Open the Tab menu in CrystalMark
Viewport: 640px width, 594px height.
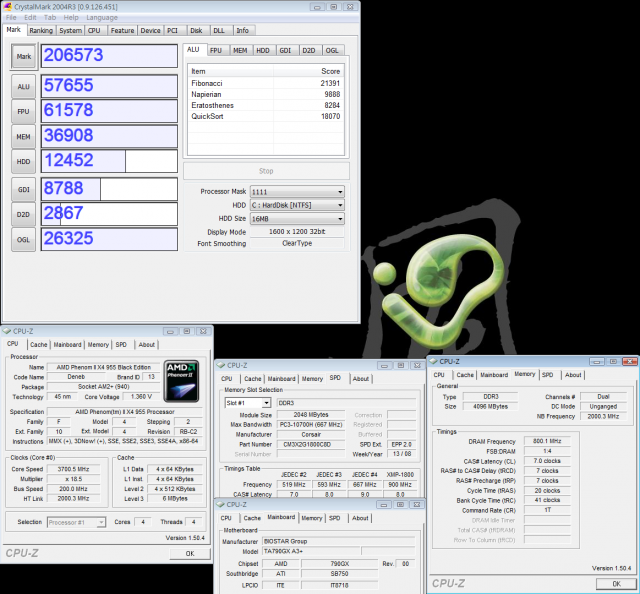[50, 18]
